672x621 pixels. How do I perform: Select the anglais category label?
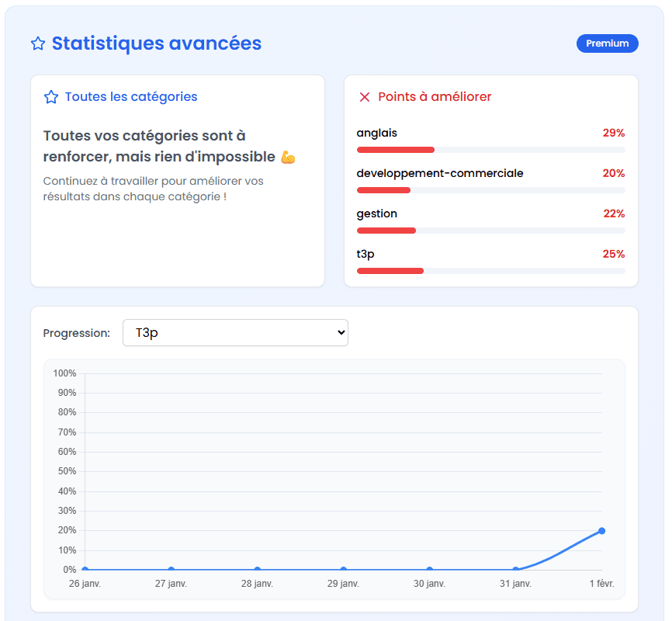(x=377, y=133)
